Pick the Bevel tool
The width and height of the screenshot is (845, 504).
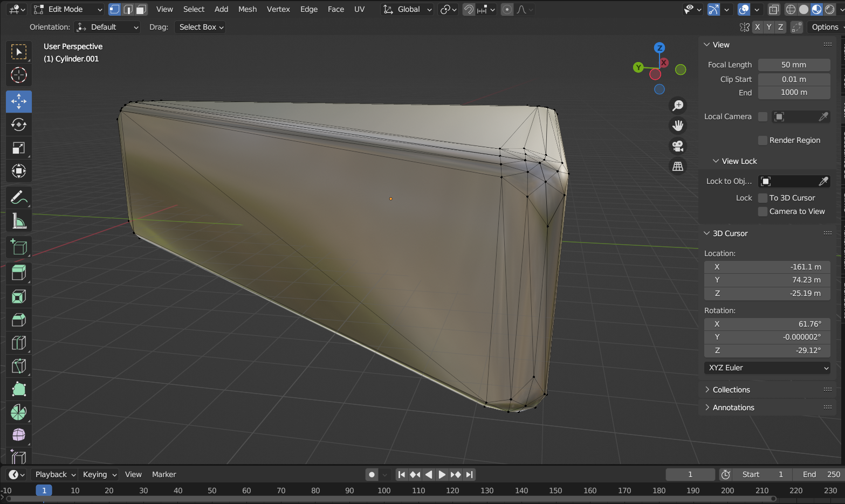pyautogui.click(x=19, y=320)
